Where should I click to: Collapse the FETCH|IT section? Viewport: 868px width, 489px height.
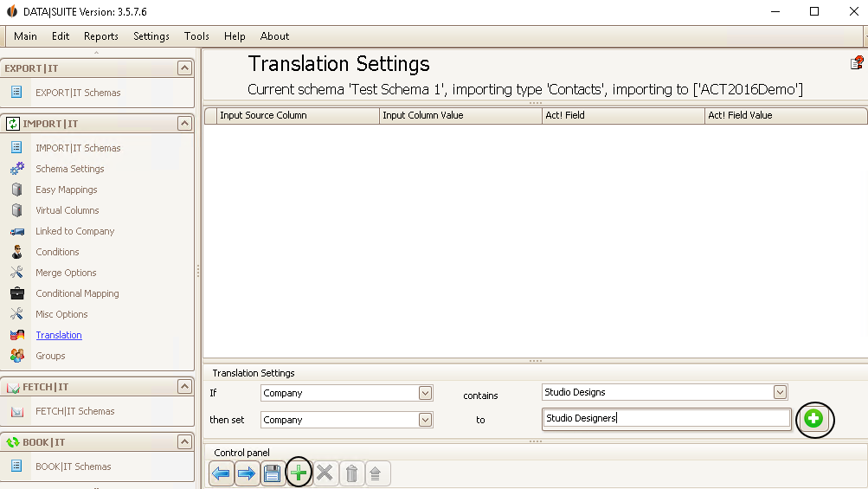(184, 386)
